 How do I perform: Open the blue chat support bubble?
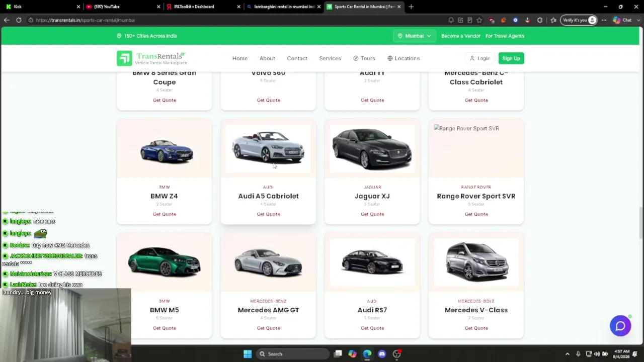point(620,326)
